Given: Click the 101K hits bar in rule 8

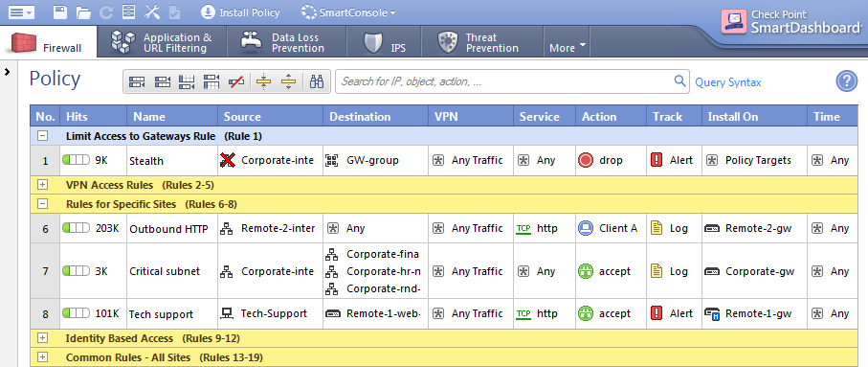Looking at the screenshot, I should coord(76,313).
